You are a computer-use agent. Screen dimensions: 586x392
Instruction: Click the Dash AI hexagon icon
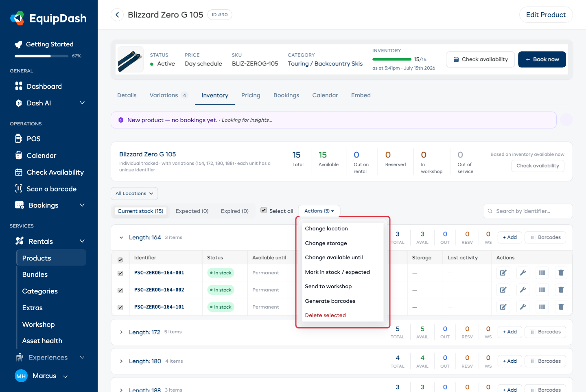[19, 103]
